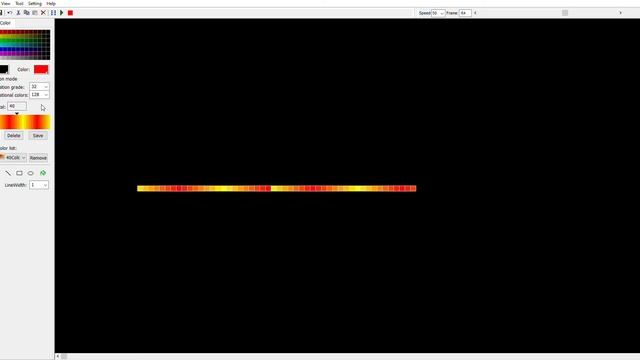Select the green fill tool icon
Viewport: 640px width, 360px height.
43,173
